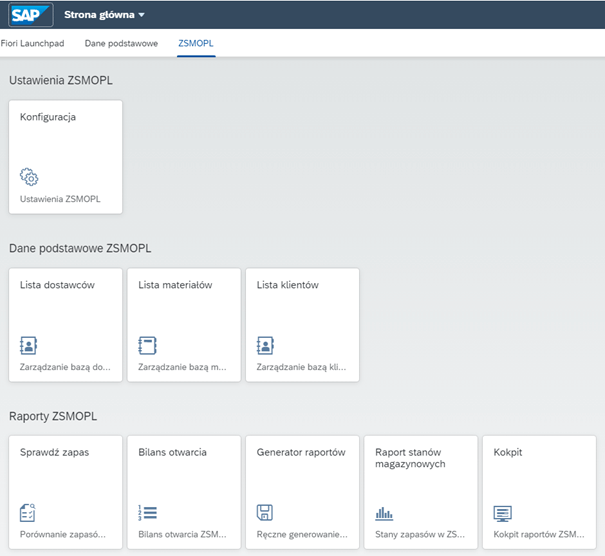Open the Lista dostawców tile title
The height and width of the screenshot is (556, 605).
(57, 285)
